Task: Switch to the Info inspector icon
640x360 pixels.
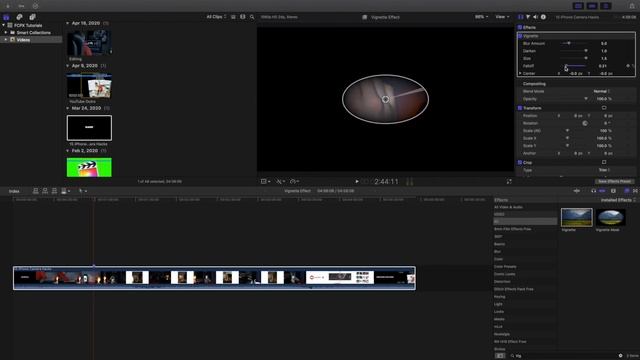Action: coord(543,17)
